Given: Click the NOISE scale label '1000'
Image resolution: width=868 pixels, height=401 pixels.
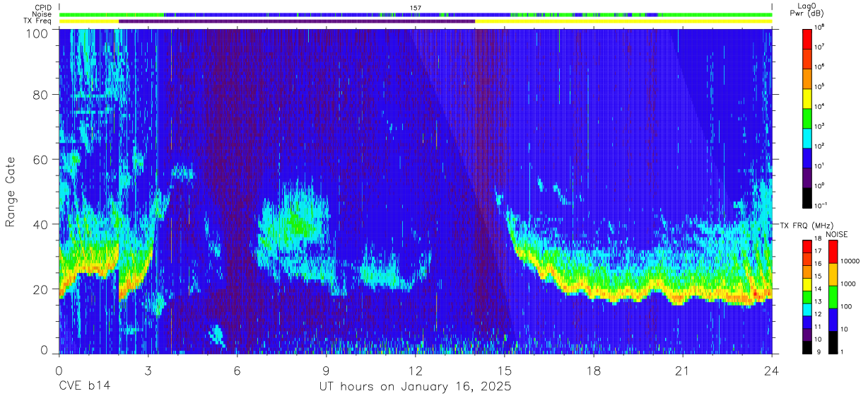Looking at the screenshot, I should click(848, 284).
